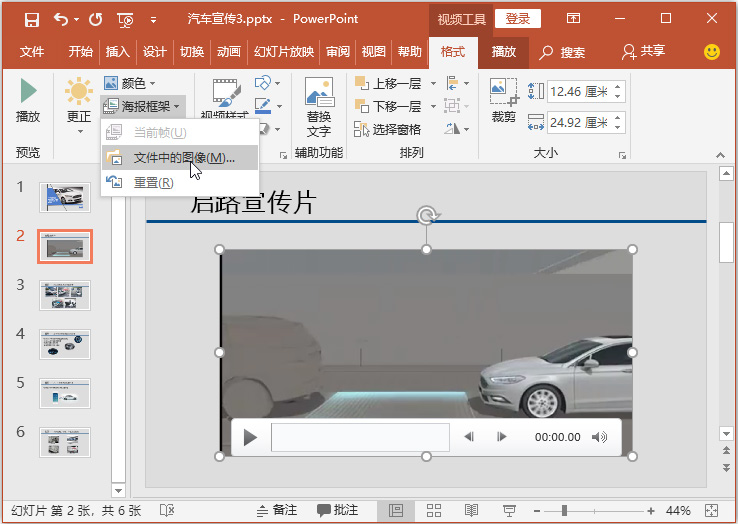Click the 共享 share button
The width and height of the screenshot is (738, 524).
pos(643,51)
